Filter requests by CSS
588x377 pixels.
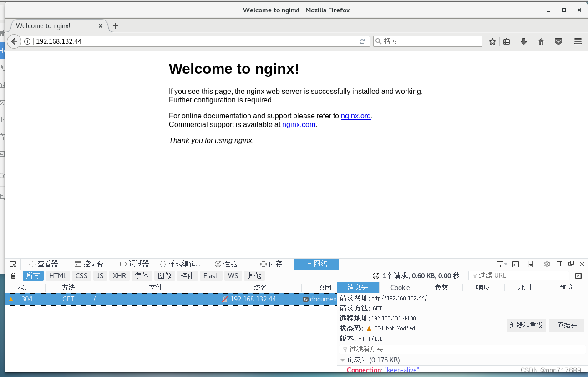pos(81,276)
